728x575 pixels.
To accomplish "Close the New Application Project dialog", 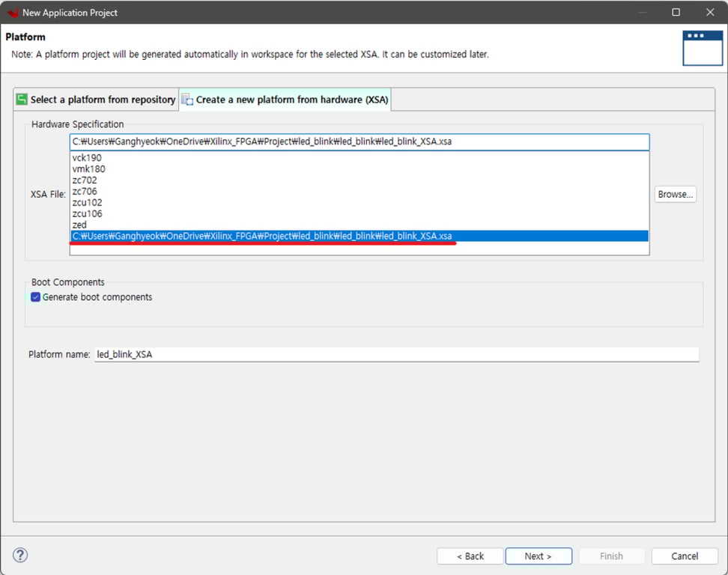I will pyautogui.click(x=710, y=12).
